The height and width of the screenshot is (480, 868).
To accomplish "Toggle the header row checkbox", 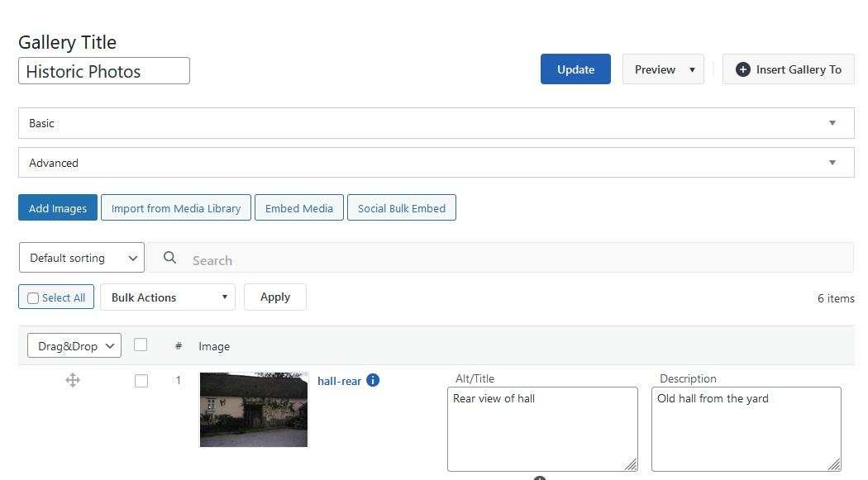I will [141, 345].
